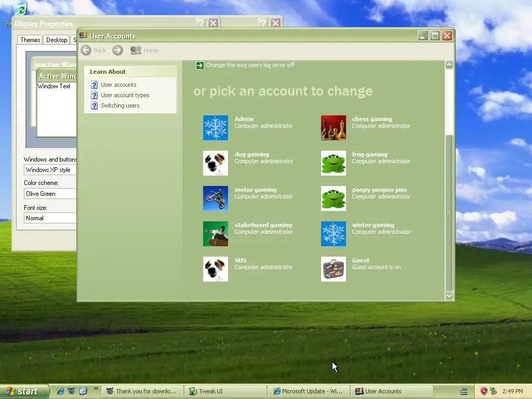Screen dimensions: 532x399
Task: Click the User Accounts window title icon
Action: pyautogui.click(x=83, y=35)
